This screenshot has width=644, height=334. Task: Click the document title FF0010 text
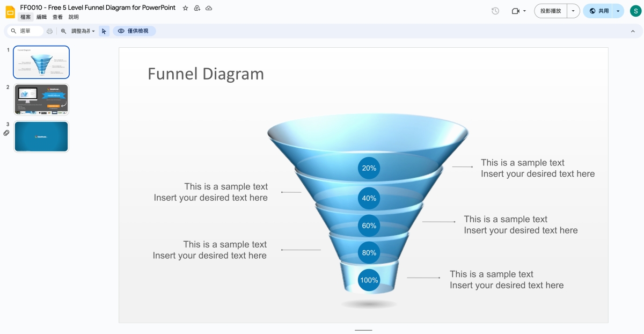(98, 8)
